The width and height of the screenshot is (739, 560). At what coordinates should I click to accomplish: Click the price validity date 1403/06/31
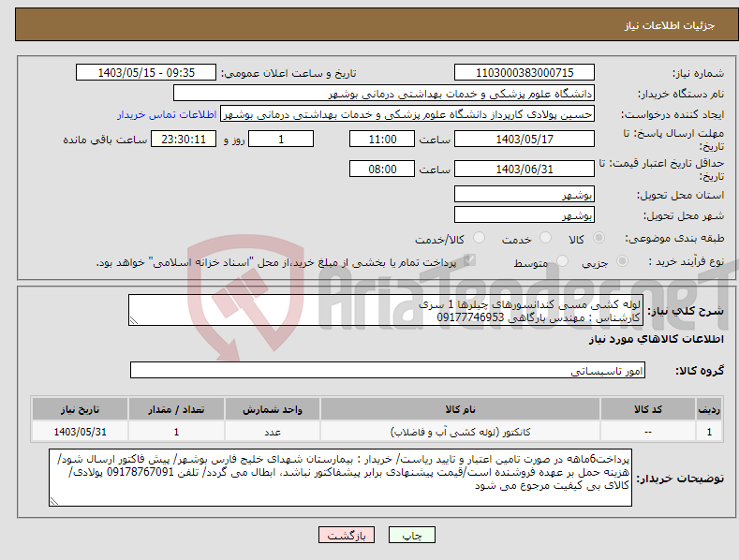point(525,169)
